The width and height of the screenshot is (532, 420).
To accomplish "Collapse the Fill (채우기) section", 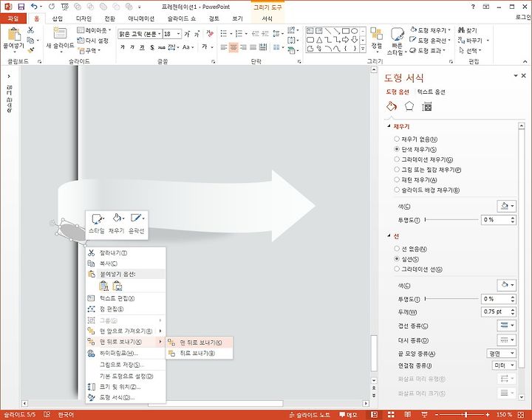I will tap(389, 126).
